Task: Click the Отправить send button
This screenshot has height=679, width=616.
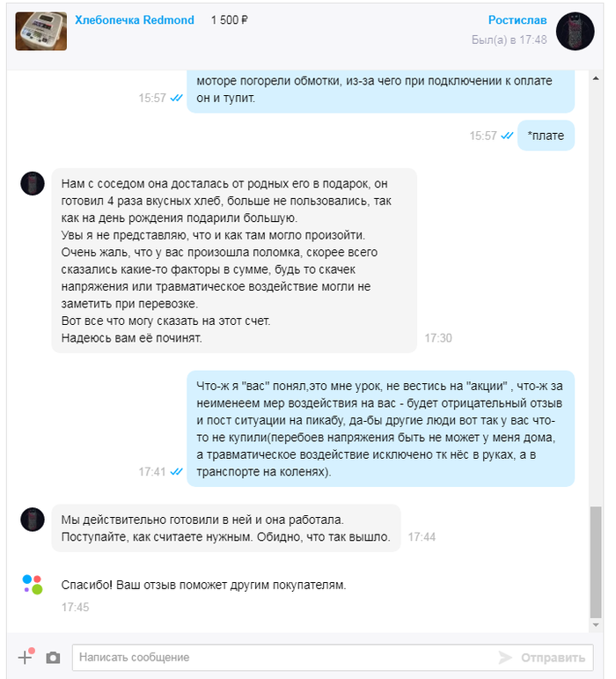Action: pos(553,658)
